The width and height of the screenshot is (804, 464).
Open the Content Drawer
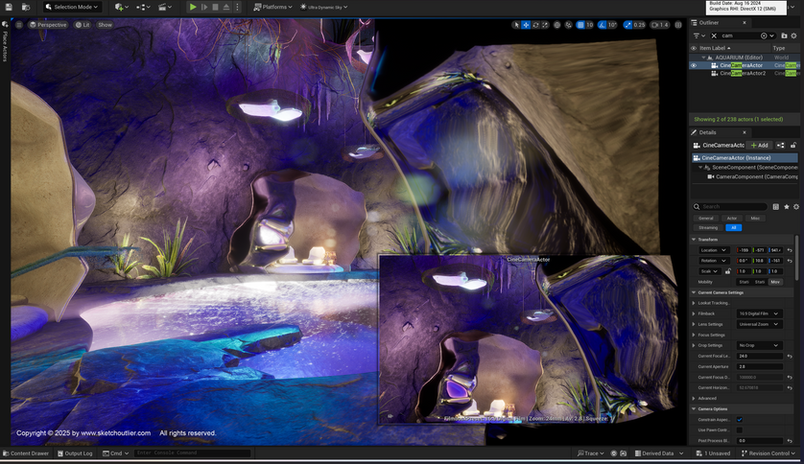click(x=28, y=453)
